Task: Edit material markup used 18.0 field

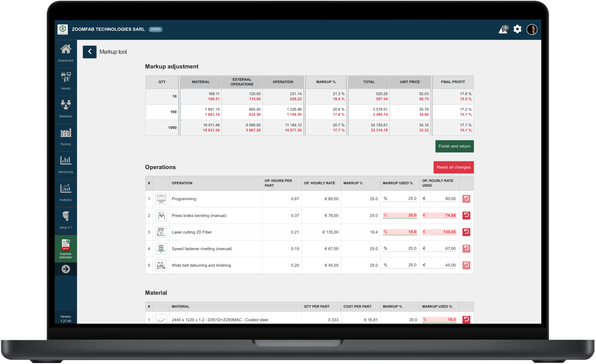Action: [439, 320]
